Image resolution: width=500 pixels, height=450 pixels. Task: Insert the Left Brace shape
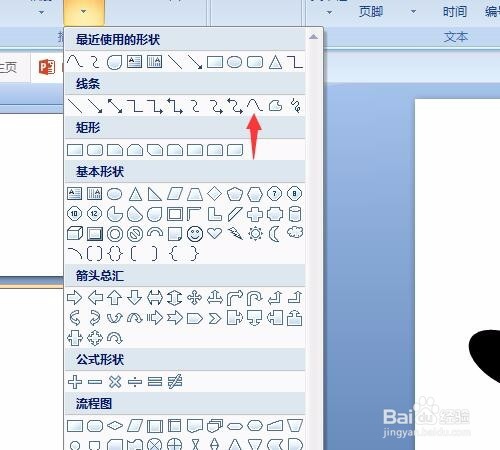click(x=174, y=254)
